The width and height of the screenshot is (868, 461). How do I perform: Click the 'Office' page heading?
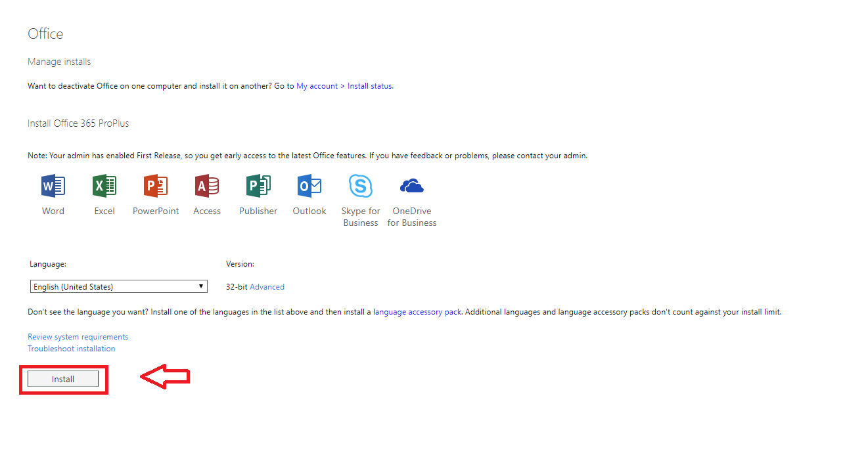(45, 34)
